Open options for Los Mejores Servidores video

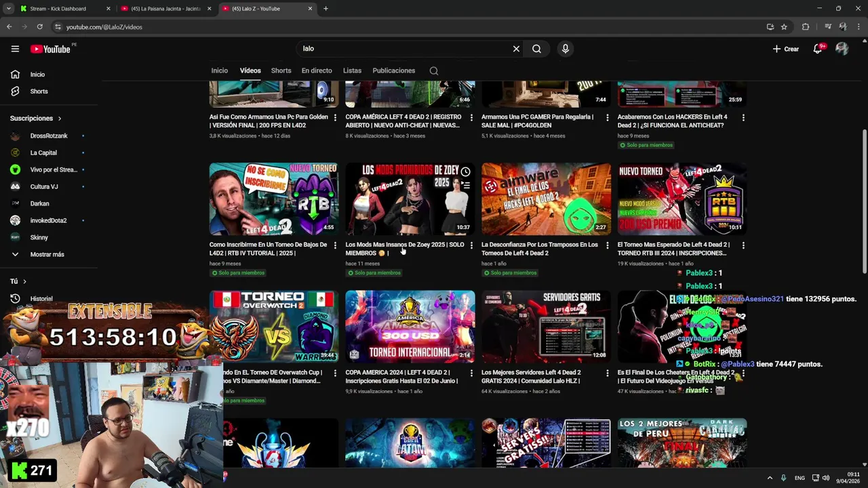point(607,373)
